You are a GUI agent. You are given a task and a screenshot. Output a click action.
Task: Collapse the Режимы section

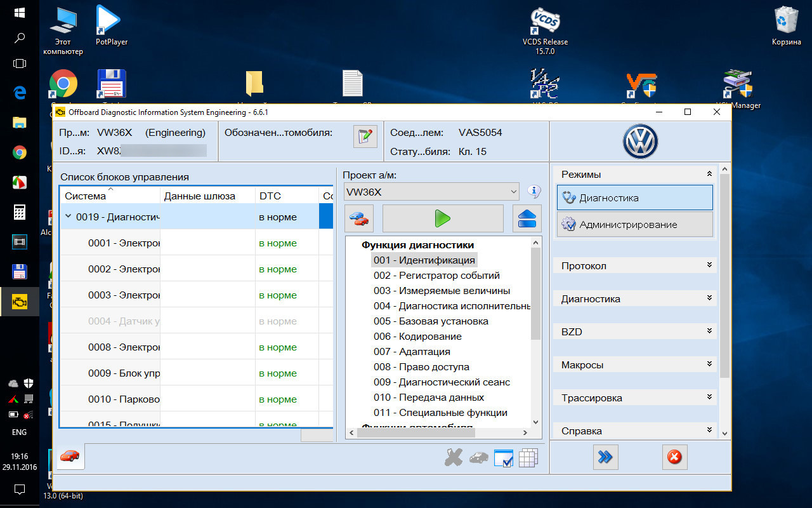click(709, 174)
